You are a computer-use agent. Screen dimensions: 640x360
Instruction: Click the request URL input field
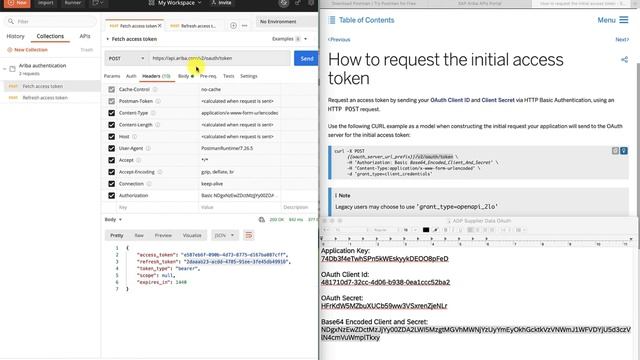coord(220,58)
